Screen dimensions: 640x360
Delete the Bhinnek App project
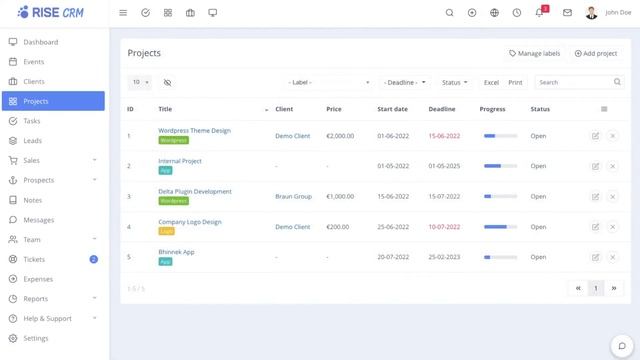(x=613, y=257)
